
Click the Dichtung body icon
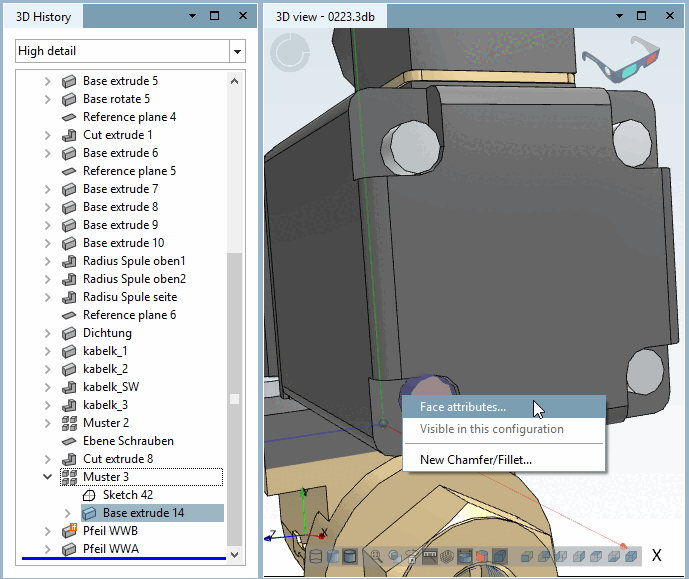click(69, 333)
